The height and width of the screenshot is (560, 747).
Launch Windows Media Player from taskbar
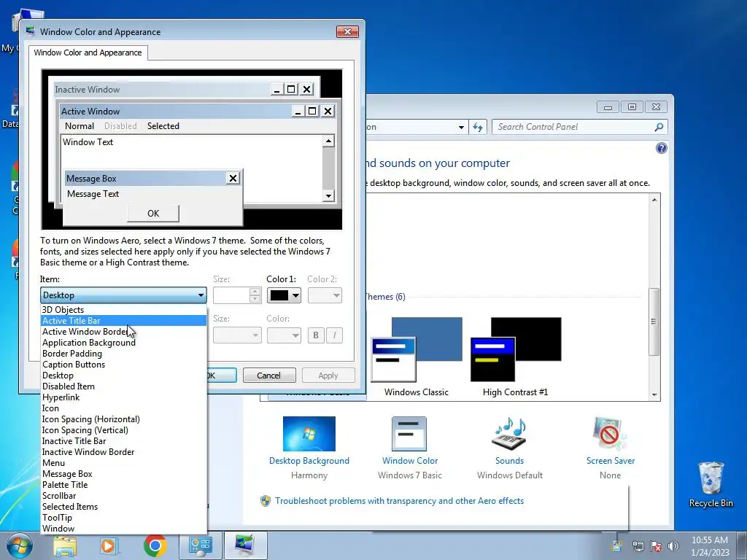click(x=109, y=545)
